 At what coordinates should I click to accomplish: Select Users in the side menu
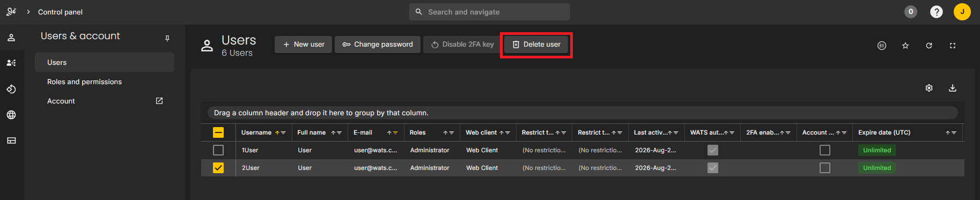(x=105, y=62)
